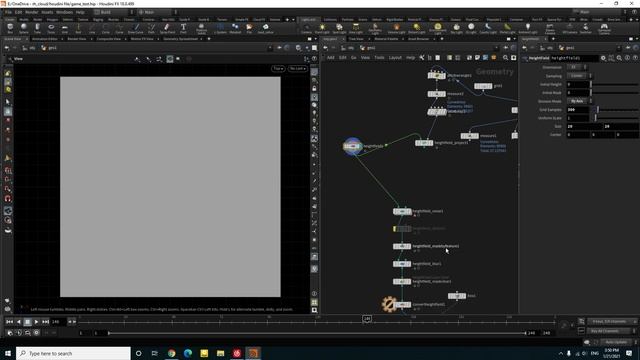The height and width of the screenshot is (360, 640).
Task: Click the convertheightfield1 node
Action: point(402,304)
